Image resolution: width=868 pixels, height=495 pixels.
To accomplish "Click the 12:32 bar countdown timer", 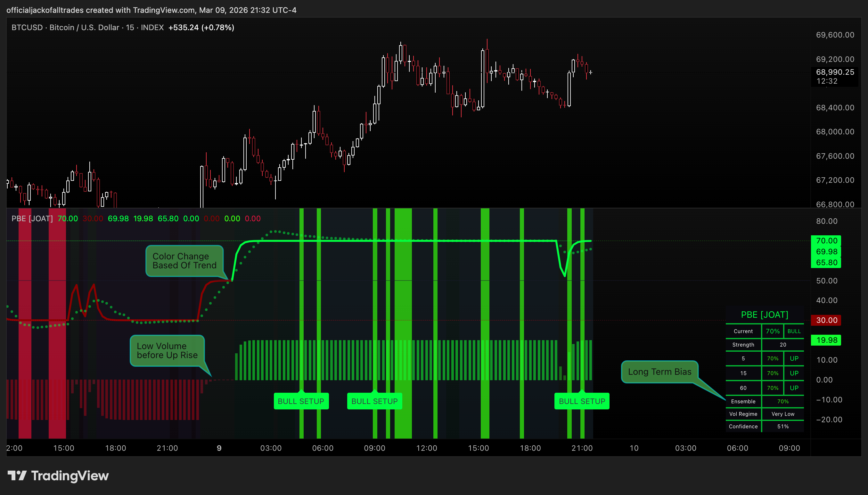I will pos(827,81).
